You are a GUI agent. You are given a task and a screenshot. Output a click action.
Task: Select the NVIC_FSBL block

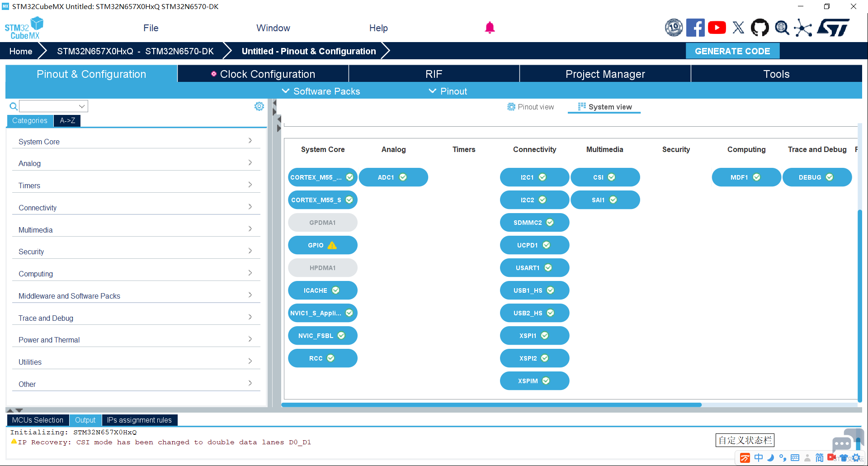point(323,336)
